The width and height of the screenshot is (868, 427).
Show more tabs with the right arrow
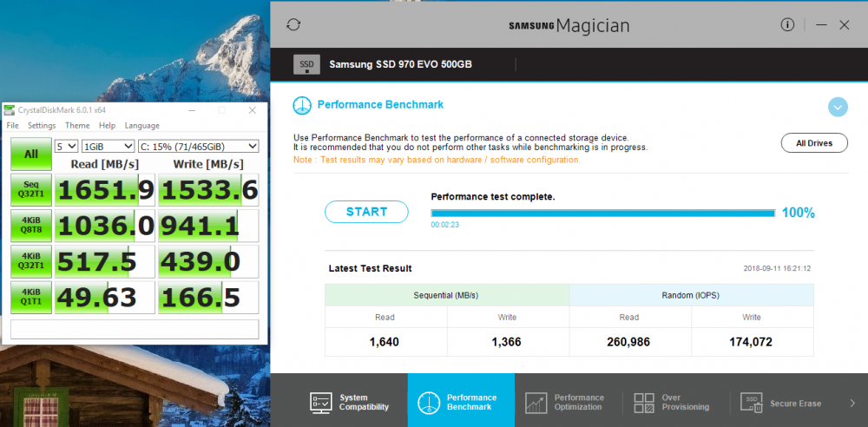pyautogui.click(x=852, y=404)
